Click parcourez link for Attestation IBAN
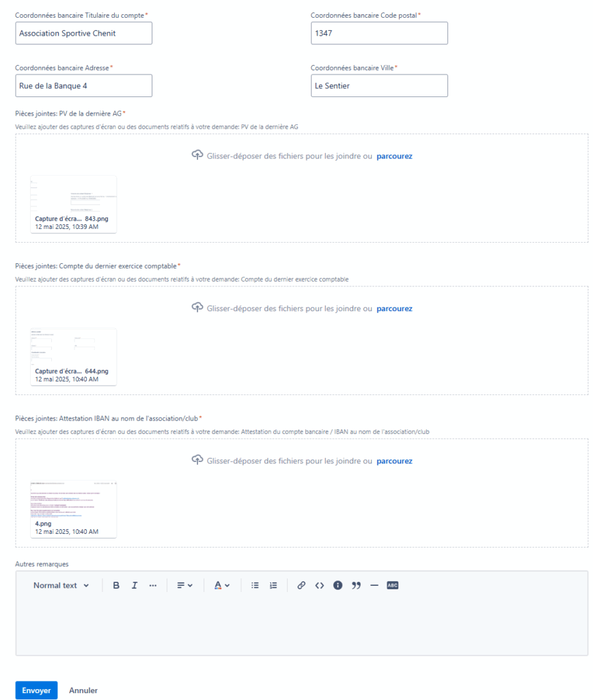This screenshot has height=700, width=593. (x=394, y=461)
